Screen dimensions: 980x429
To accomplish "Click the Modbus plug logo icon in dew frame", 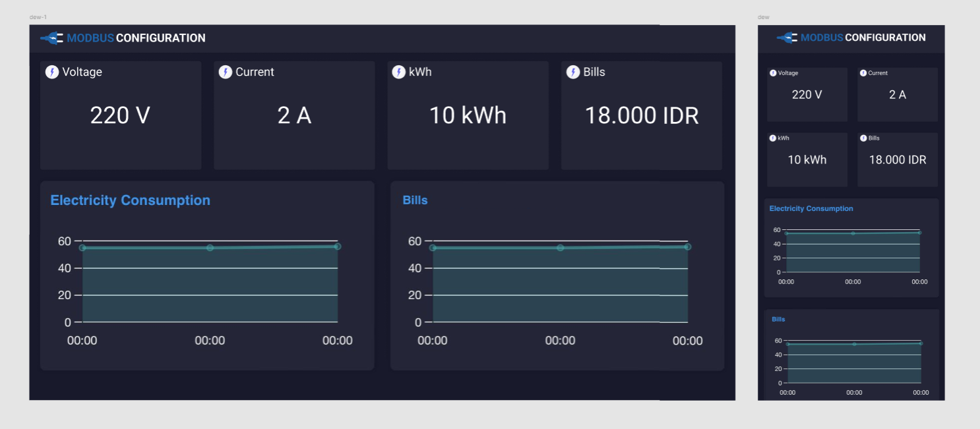I will coord(787,38).
